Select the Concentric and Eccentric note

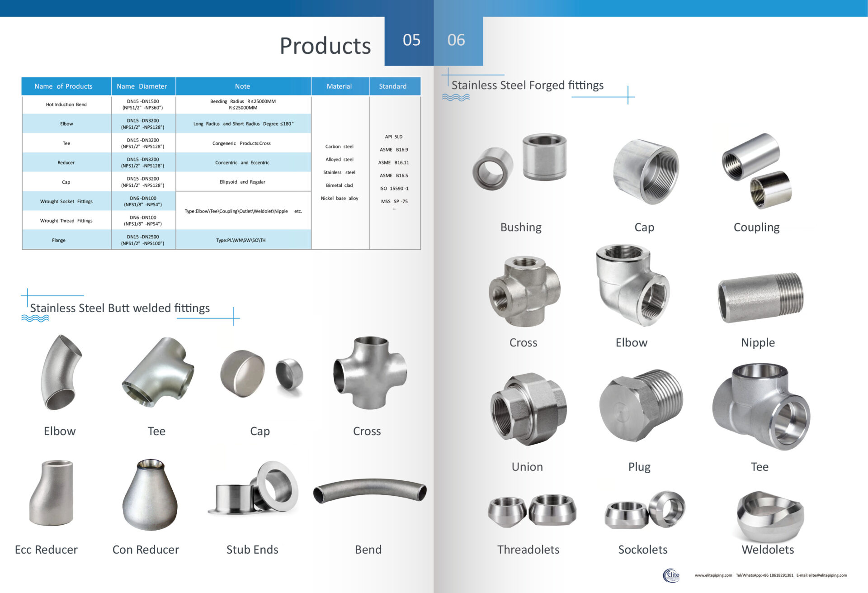tap(243, 162)
